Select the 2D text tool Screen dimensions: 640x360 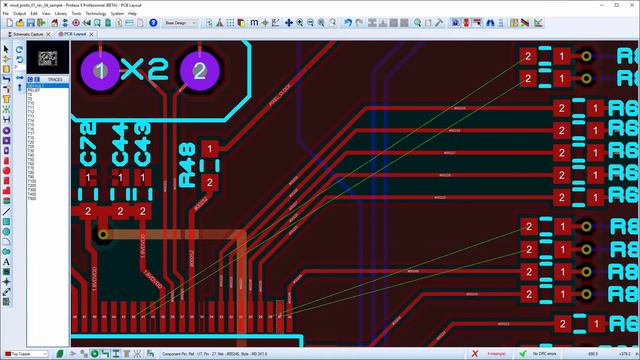[6, 262]
